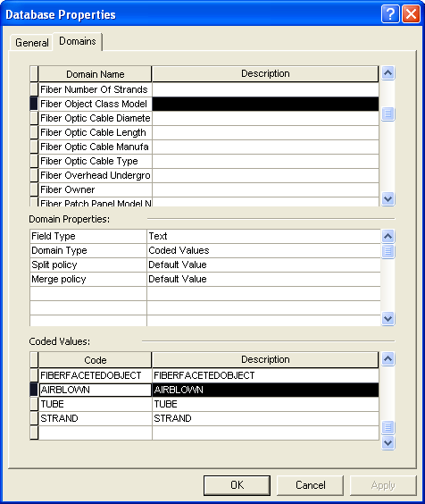Click empty new code row cell
Screen dimensions: 425x504
pos(95,433)
